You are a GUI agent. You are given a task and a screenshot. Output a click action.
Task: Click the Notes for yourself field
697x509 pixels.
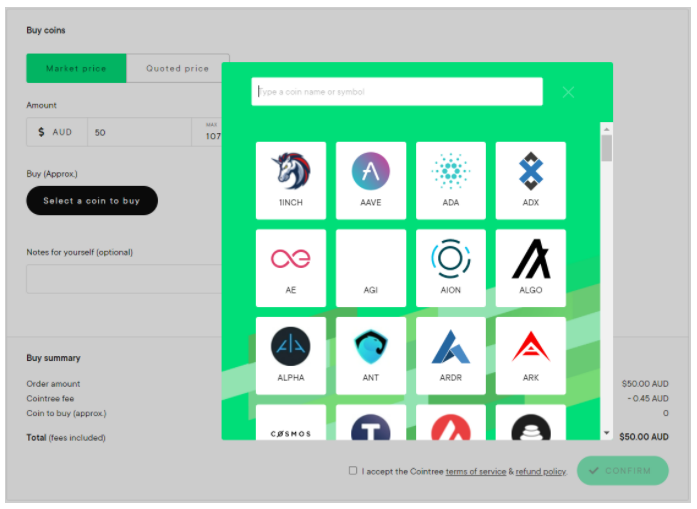pyautogui.click(x=124, y=279)
